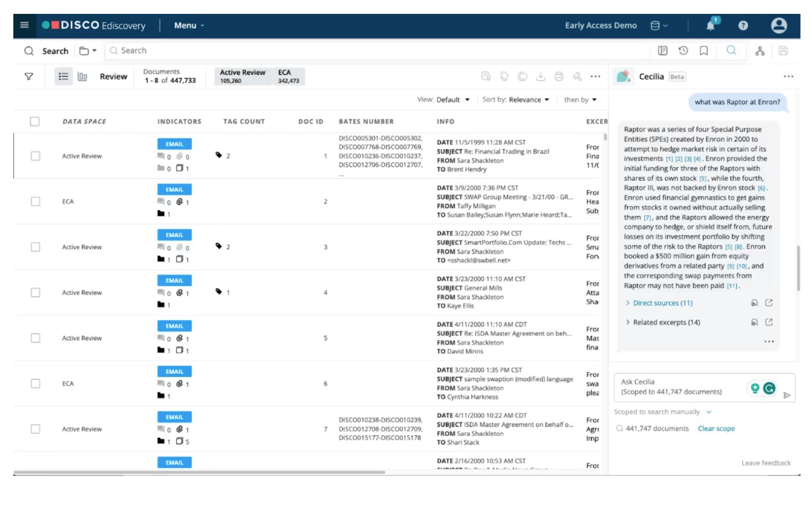812x528 pixels.
Task: Open citation [11] in Cecilia answer
Action: pyautogui.click(x=732, y=286)
